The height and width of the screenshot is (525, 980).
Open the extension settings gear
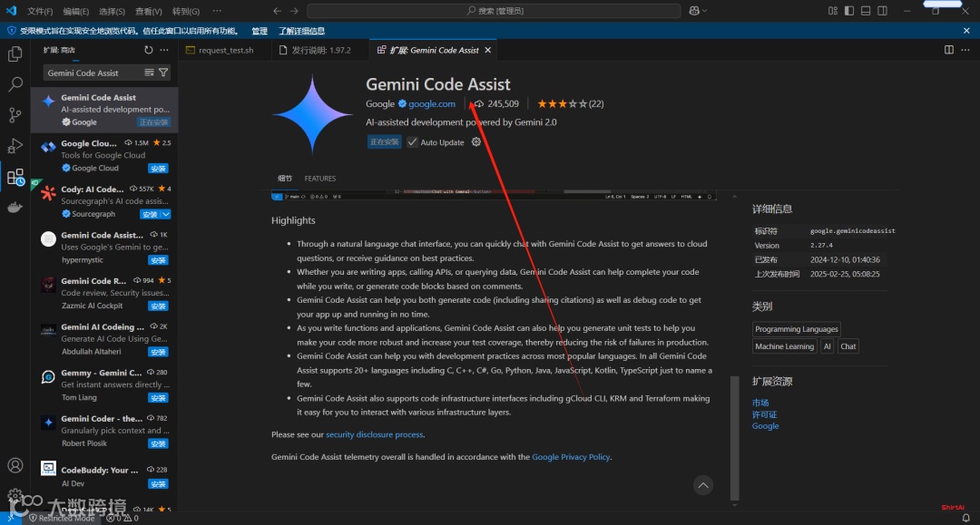tap(476, 141)
